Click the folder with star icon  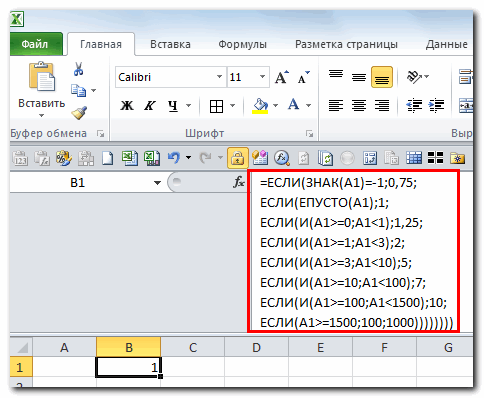pos(458,158)
